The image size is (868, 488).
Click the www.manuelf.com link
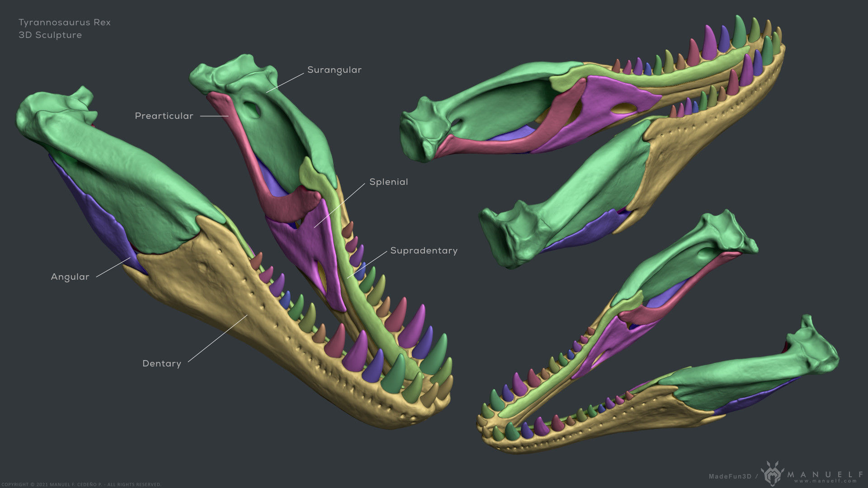point(825,481)
